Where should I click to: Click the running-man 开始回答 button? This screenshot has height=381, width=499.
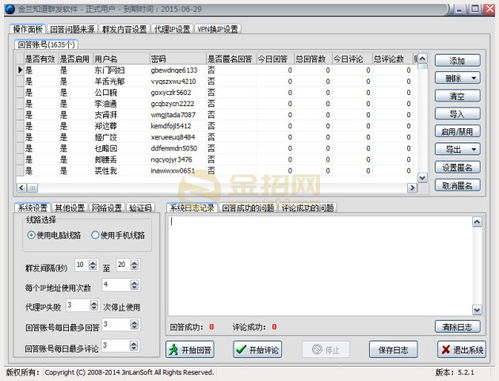pyautogui.click(x=190, y=350)
